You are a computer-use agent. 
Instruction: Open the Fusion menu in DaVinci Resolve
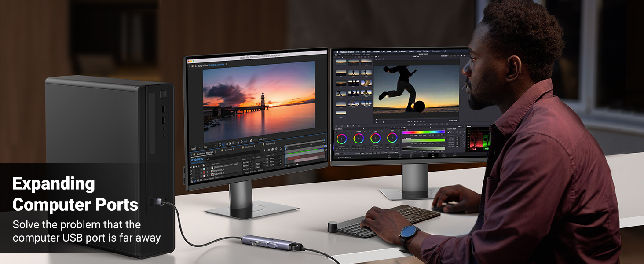(410, 51)
